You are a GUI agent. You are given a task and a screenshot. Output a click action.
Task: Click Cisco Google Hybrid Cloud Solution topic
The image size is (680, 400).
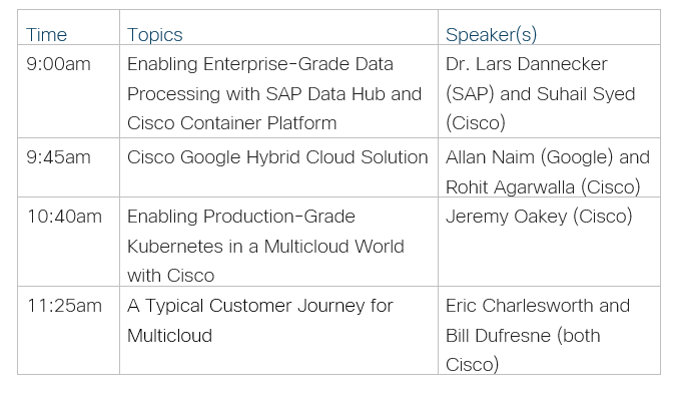278,157
